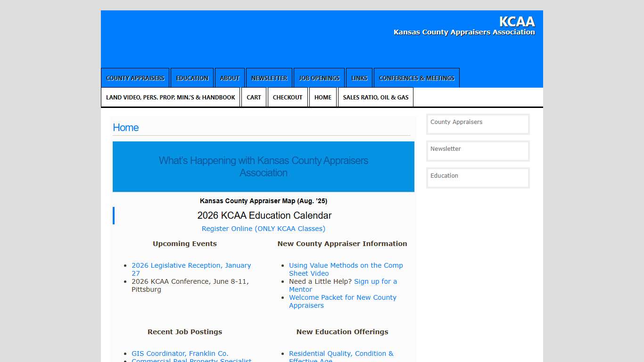Select the Education navigation tab
This screenshot has height=362, width=644.
[x=192, y=78]
